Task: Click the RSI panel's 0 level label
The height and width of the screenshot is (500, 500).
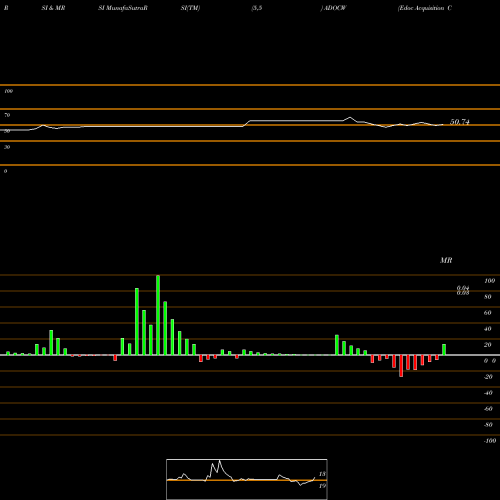Action: pos(5,171)
